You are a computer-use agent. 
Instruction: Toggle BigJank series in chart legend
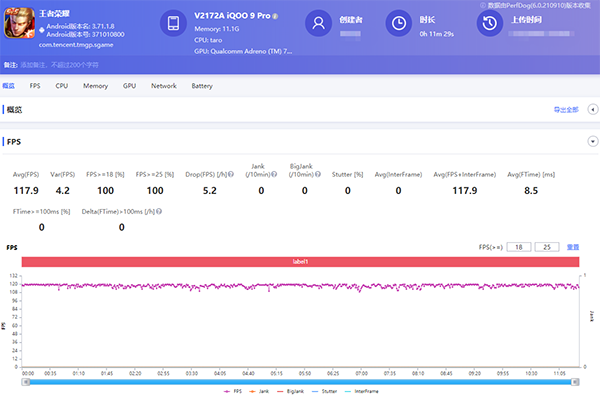290,391
